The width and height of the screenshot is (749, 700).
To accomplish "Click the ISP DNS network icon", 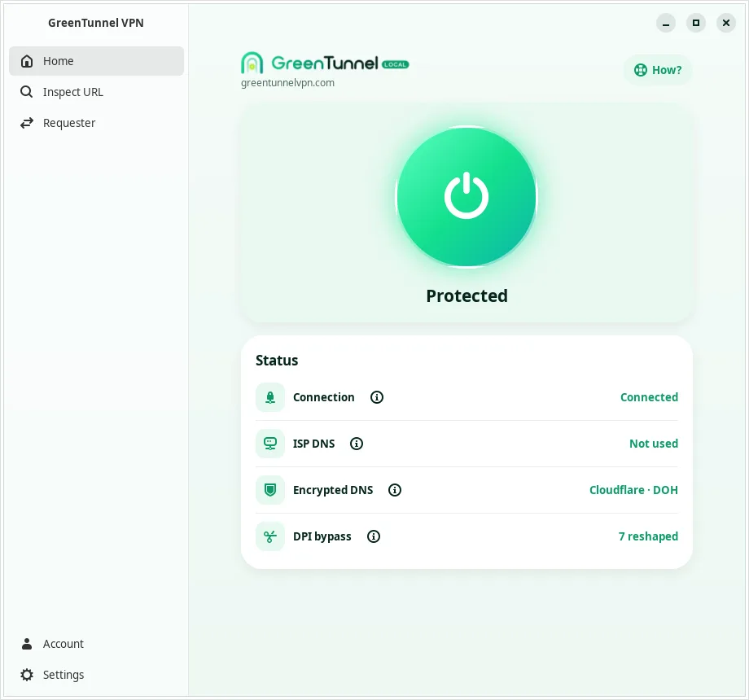I will (270, 444).
